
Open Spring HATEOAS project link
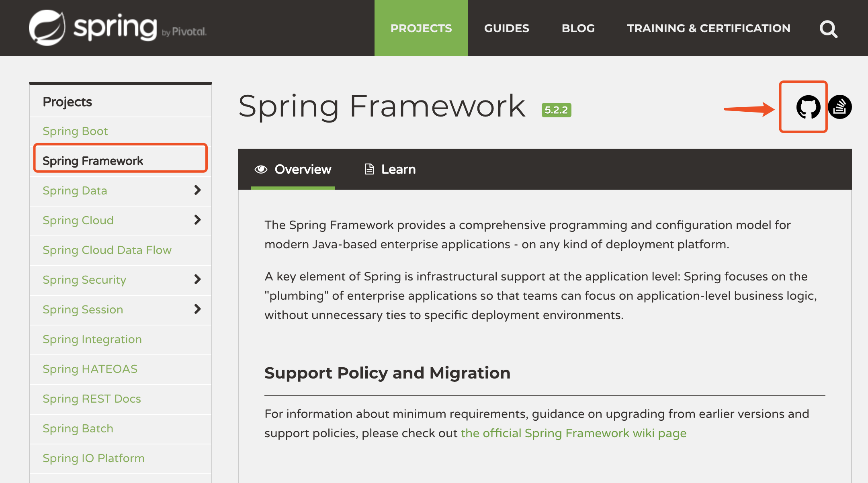(90, 369)
